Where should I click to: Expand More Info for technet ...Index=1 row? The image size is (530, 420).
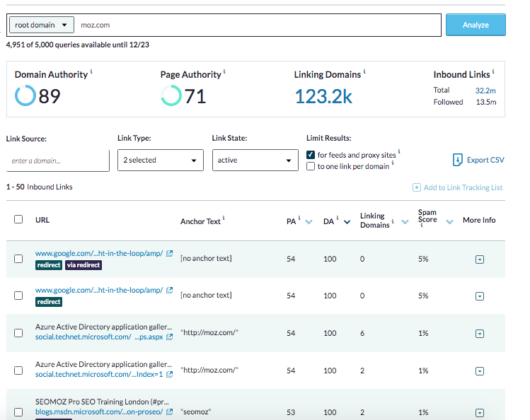coord(480,371)
